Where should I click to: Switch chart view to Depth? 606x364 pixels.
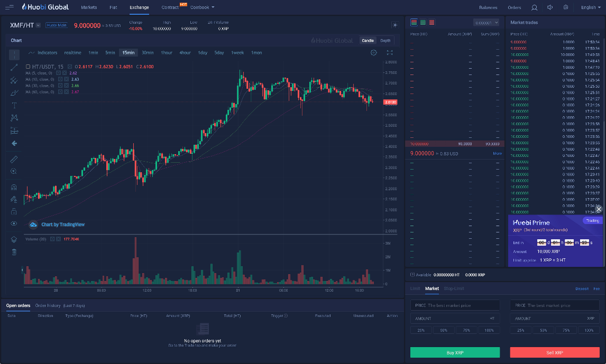[385, 41]
